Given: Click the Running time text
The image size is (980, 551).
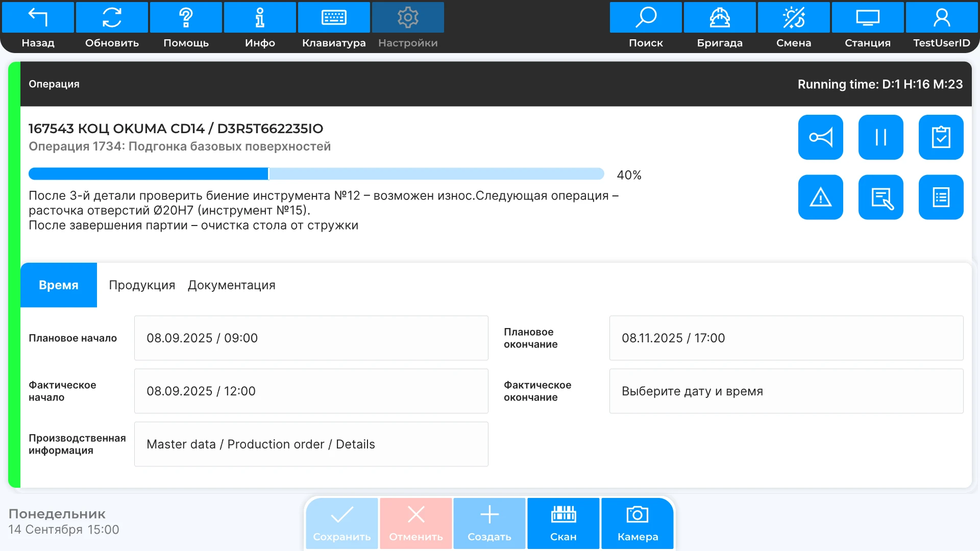Looking at the screenshot, I should (880, 84).
